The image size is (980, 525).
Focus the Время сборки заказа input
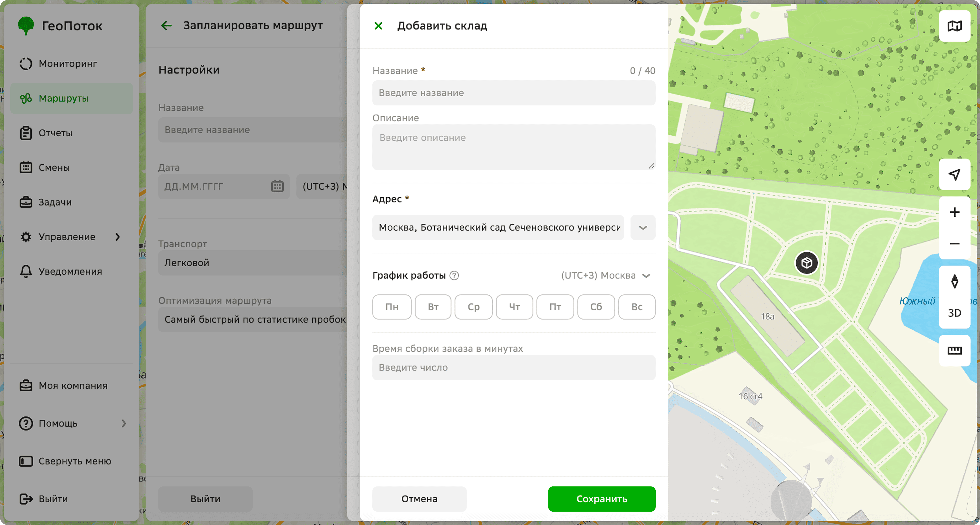513,368
